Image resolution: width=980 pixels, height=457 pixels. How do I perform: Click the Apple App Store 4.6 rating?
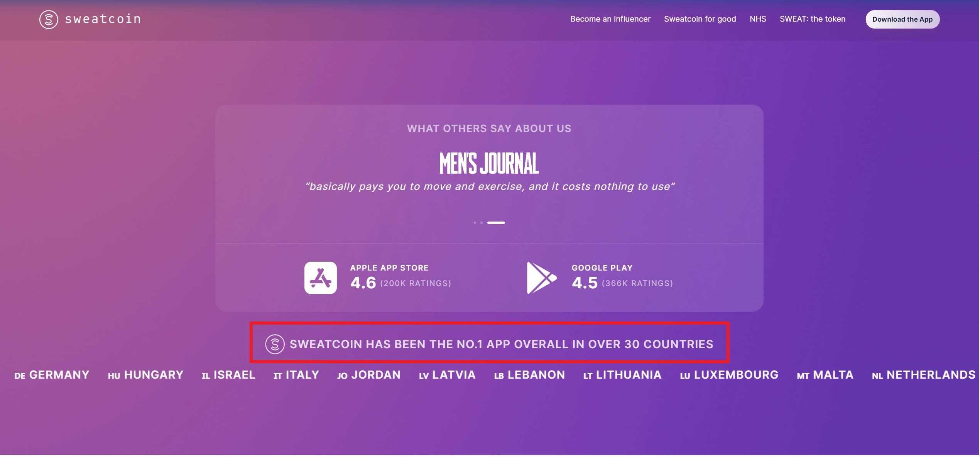coord(363,283)
